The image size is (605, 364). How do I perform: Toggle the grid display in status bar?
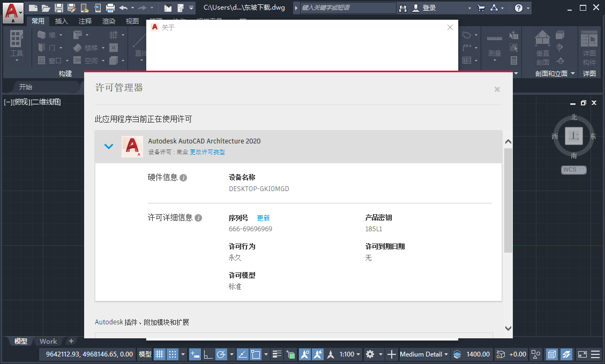(159, 354)
